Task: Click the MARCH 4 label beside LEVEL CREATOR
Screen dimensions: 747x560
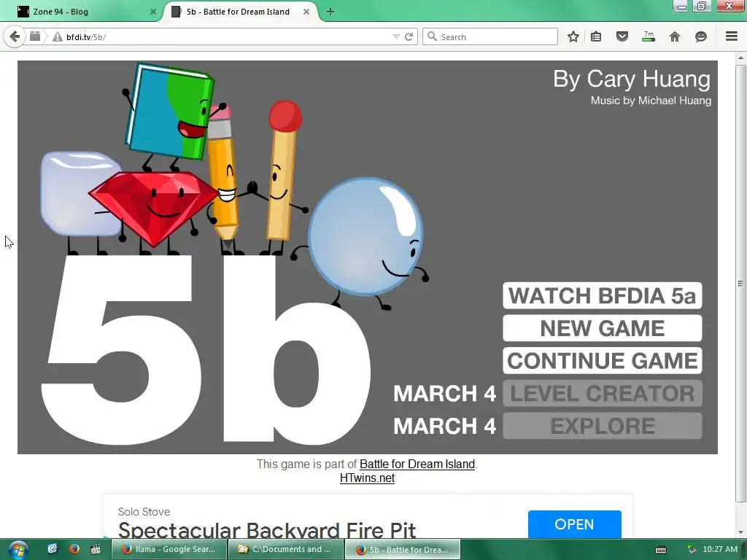Action: [444, 393]
